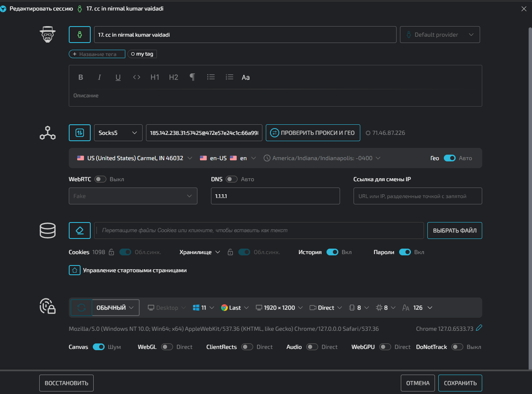
Task: Click the pencil icon beside Chrome version
Action: tap(479, 328)
